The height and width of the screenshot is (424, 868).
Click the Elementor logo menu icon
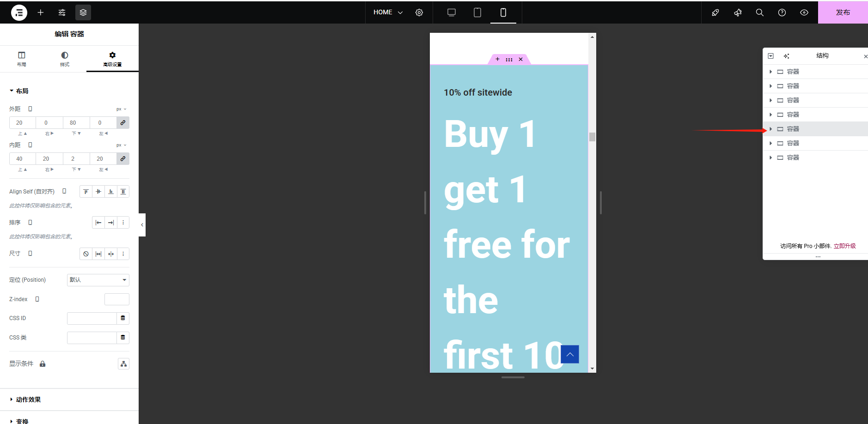(19, 12)
